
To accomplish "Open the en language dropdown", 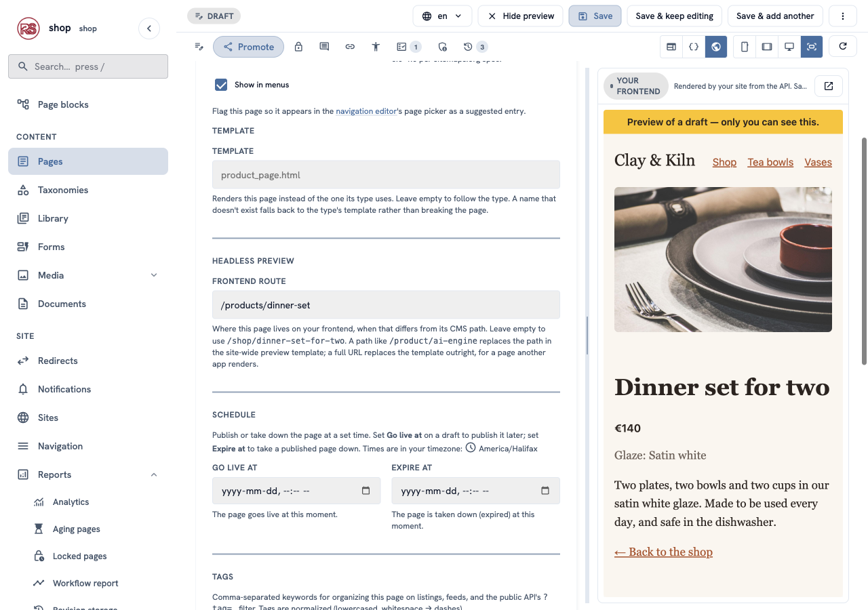I will pyautogui.click(x=442, y=16).
